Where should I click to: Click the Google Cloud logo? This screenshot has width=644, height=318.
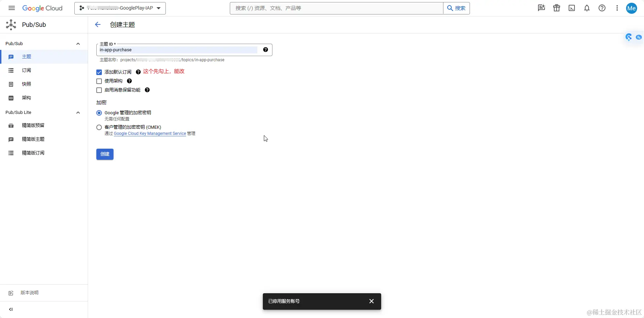42,8
